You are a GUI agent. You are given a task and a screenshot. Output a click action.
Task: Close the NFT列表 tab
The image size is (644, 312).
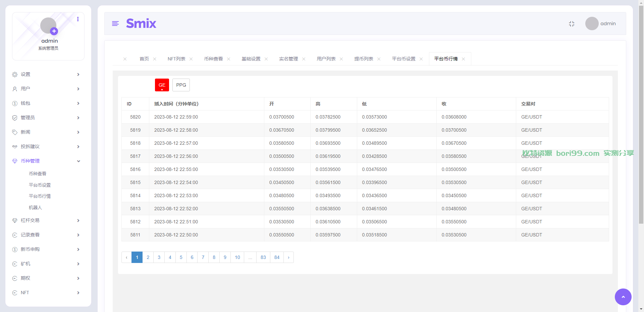191,59
